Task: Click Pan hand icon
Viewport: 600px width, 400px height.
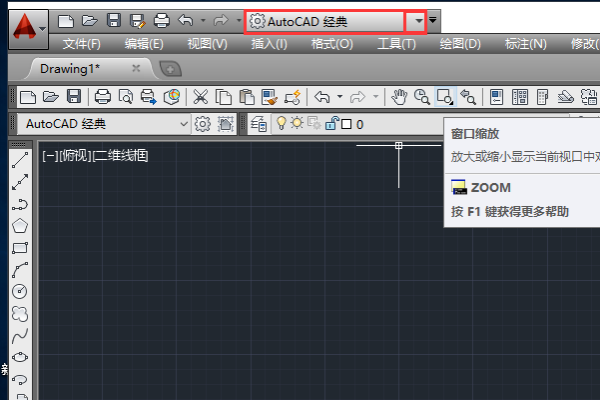Action: coord(399,97)
